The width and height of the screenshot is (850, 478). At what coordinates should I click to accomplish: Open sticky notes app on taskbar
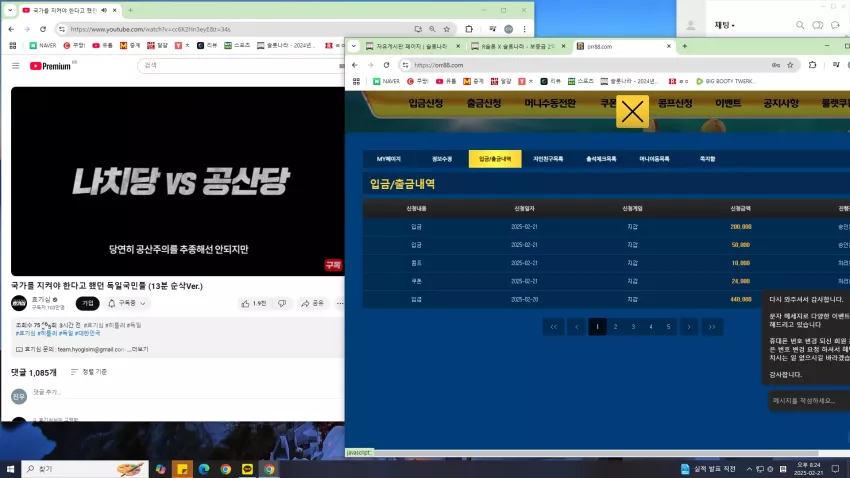tap(182, 469)
